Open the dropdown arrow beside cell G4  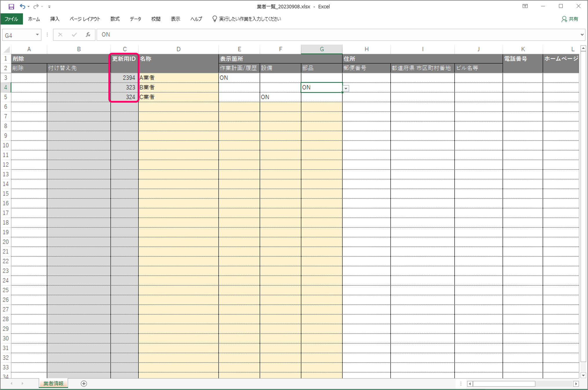346,88
